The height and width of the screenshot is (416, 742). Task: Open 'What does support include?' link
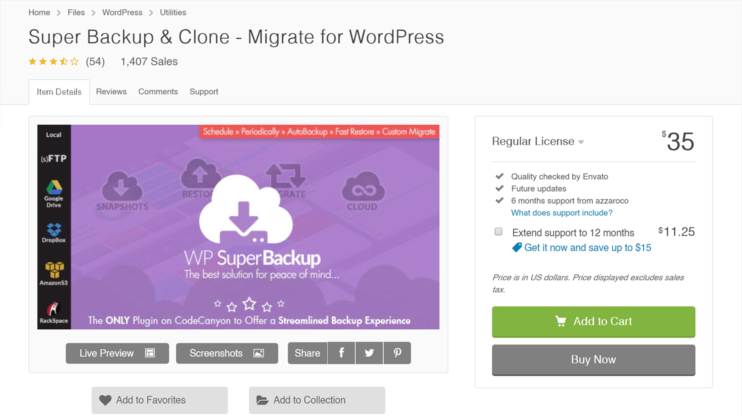point(562,213)
